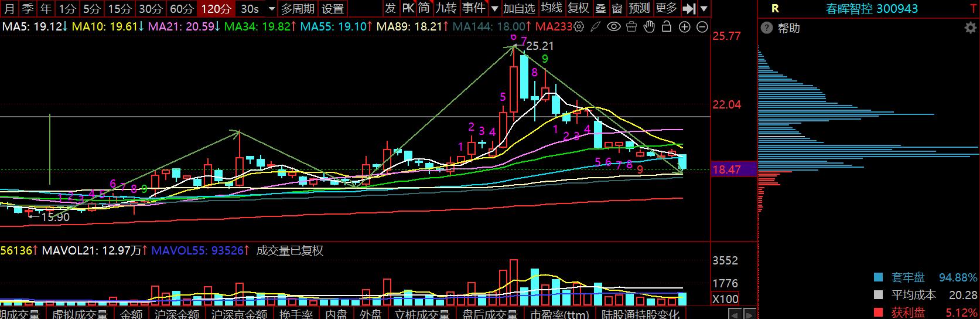The image size is (980, 319).
Task: Toggle 九转 nine-turn indicator
Action: tap(446, 8)
